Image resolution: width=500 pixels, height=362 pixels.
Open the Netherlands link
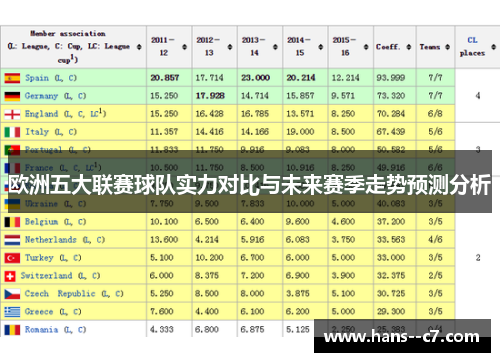[51, 240]
